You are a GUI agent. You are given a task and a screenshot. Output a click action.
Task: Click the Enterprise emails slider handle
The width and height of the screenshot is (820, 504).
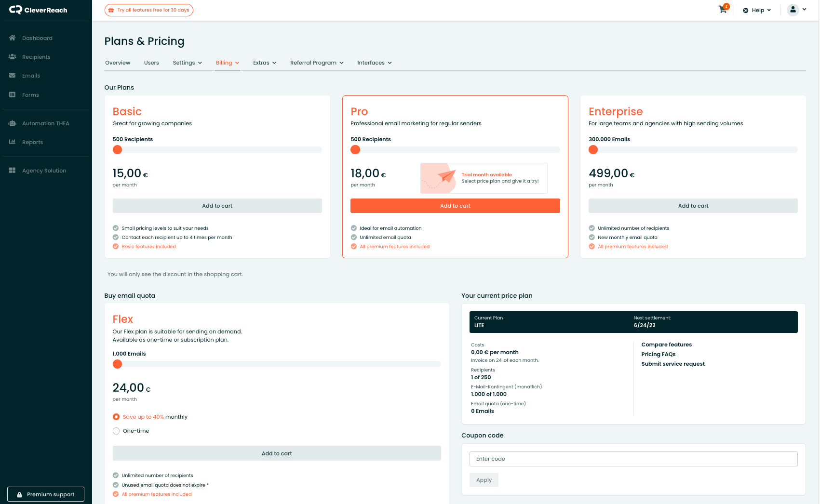(x=593, y=150)
